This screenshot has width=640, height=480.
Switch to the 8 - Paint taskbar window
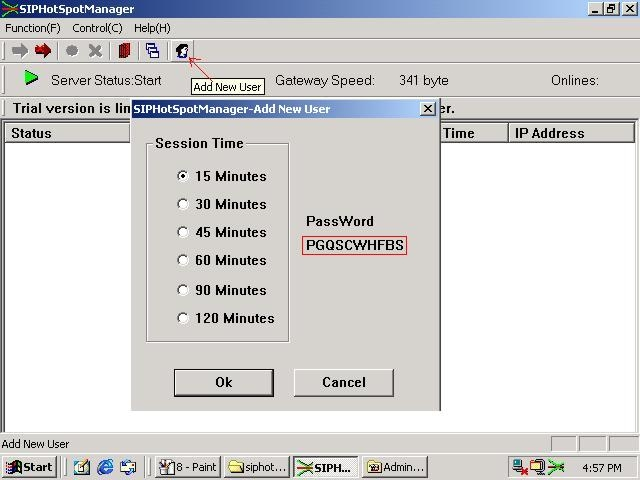188,467
